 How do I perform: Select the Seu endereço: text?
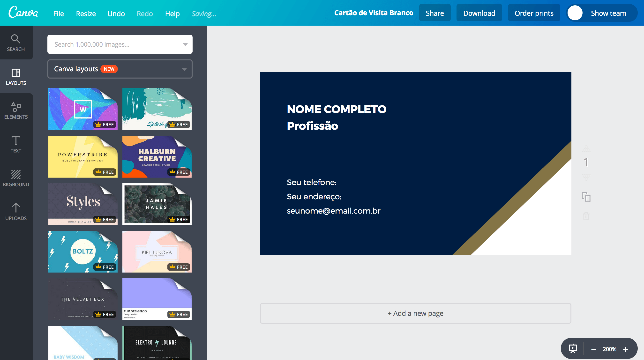314,197
